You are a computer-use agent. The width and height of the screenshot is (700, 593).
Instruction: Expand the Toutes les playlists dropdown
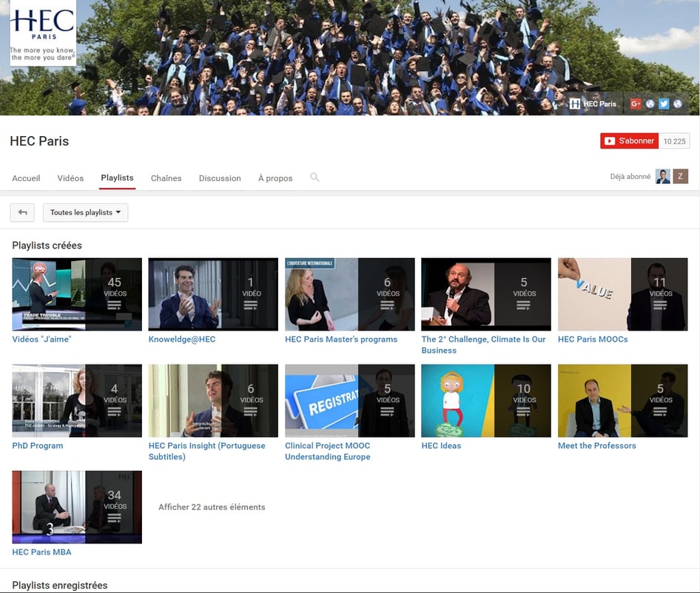(x=85, y=212)
